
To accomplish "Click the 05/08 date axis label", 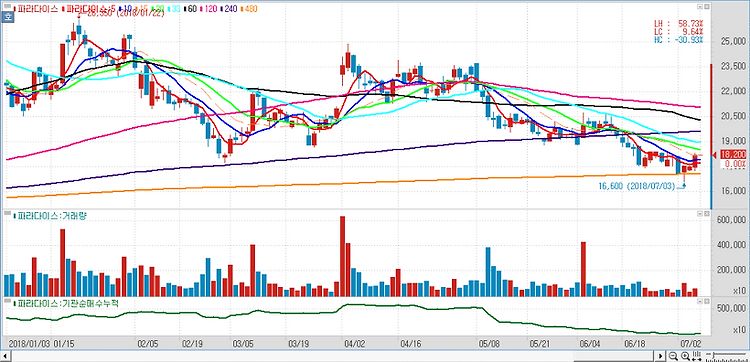I will pos(489,344).
